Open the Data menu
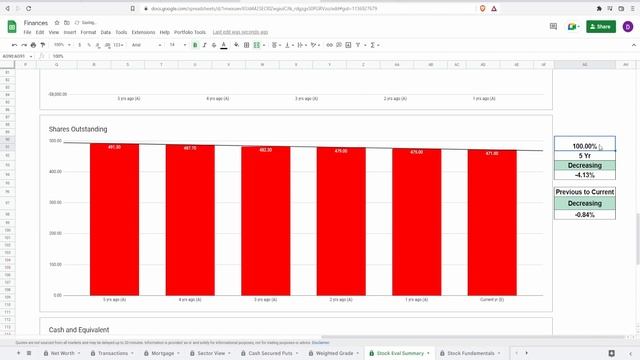Viewport: 640px width, 360px height. [106, 32]
